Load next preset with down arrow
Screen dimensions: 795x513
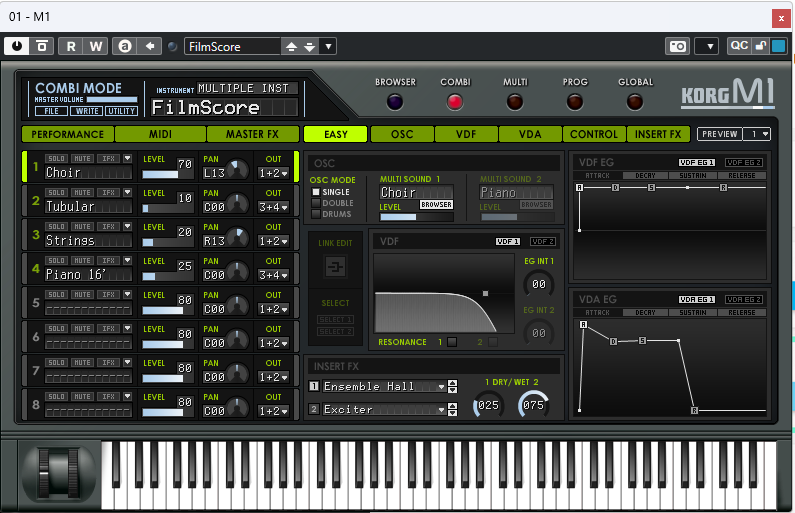coord(309,47)
